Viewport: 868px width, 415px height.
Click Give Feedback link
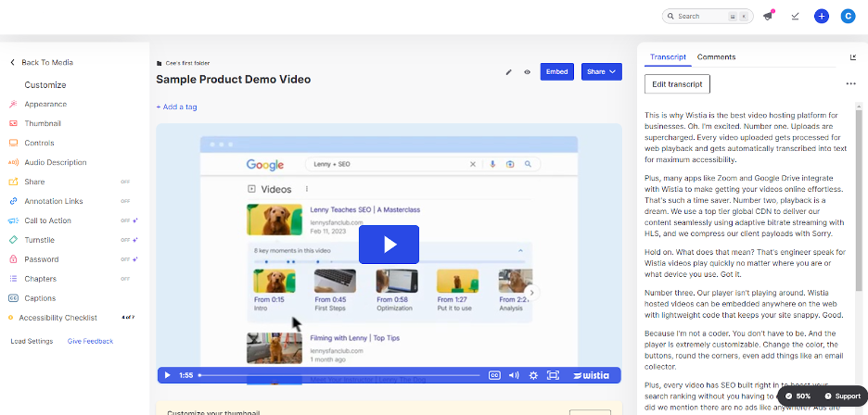coord(90,342)
